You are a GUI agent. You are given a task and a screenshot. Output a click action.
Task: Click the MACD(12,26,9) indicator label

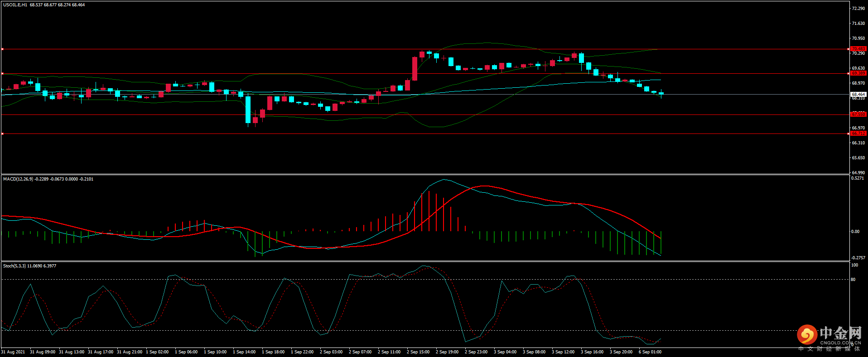coord(18,179)
